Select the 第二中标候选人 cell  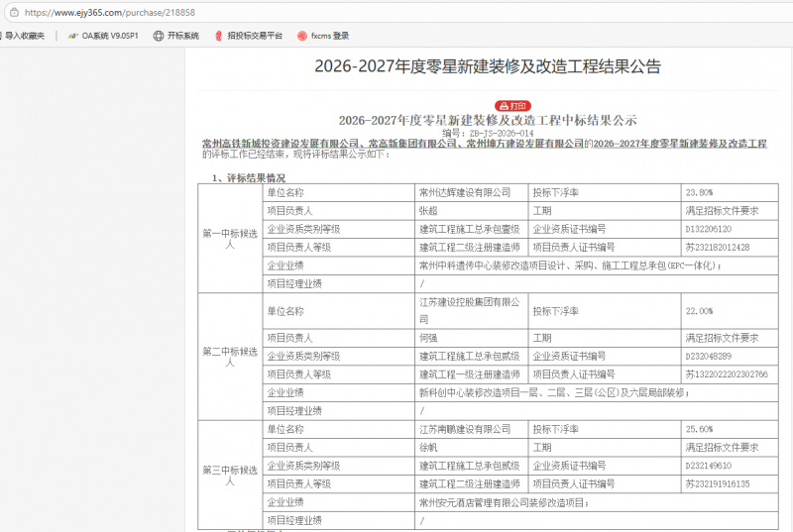pos(230,357)
